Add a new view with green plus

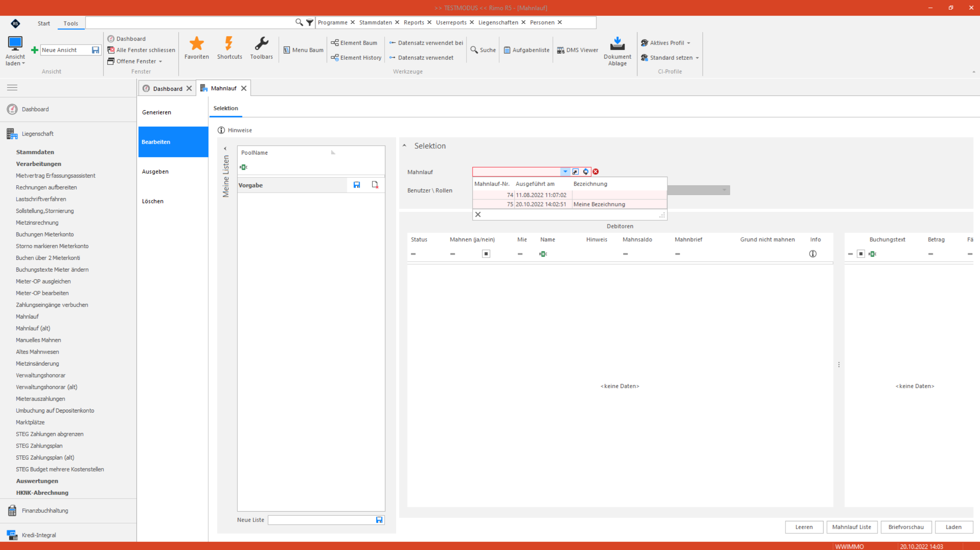[x=35, y=50]
